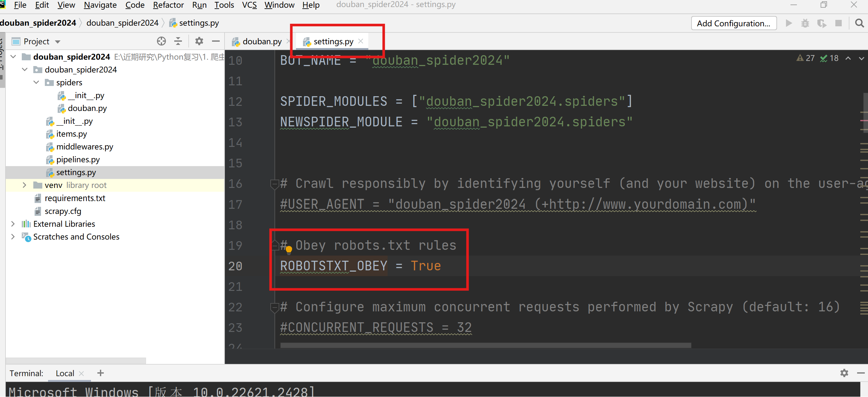The width and height of the screenshot is (868, 397).
Task: Click the Add Configuration button
Action: pyautogui.click(x=733, y=23)
